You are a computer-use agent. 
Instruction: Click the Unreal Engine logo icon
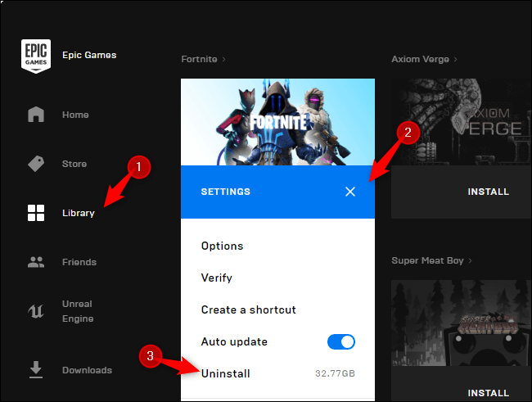[36, 312]
